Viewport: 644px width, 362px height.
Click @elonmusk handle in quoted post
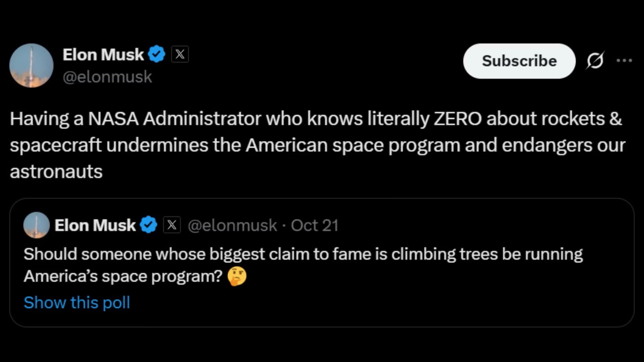point(232,225)
